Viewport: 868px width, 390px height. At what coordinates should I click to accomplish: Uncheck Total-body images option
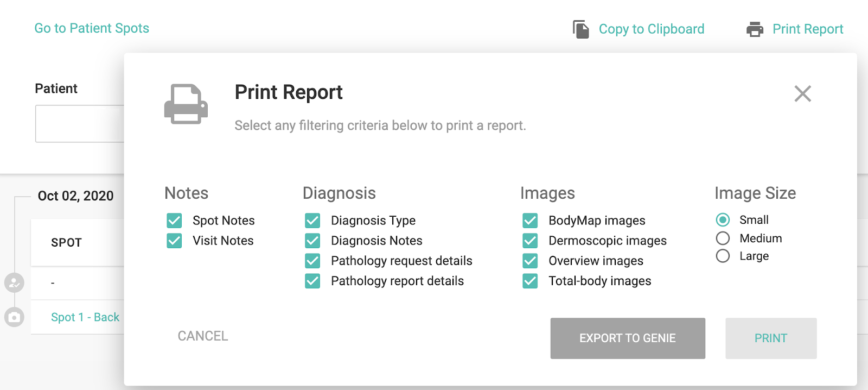(x=530, y=281)
